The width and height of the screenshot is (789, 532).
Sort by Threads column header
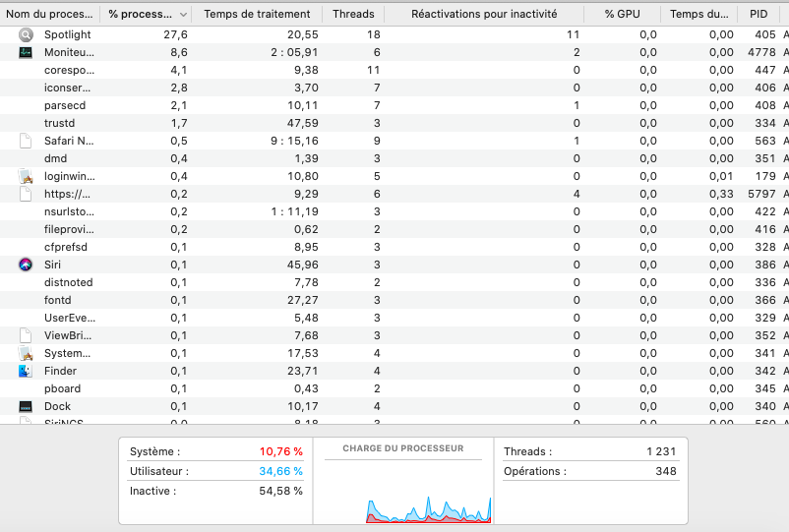coord(353,14)
